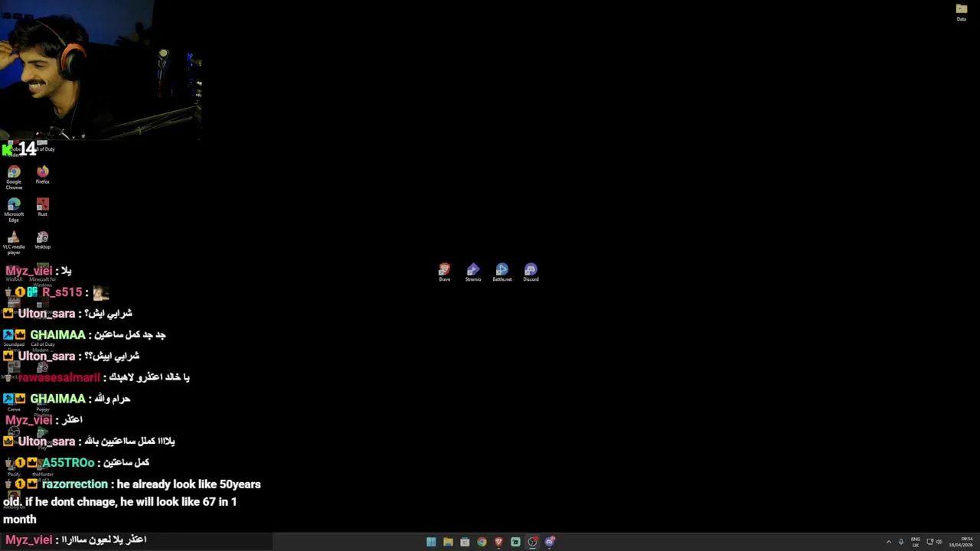Open Brave browser from the taskbar

point(498,542)
